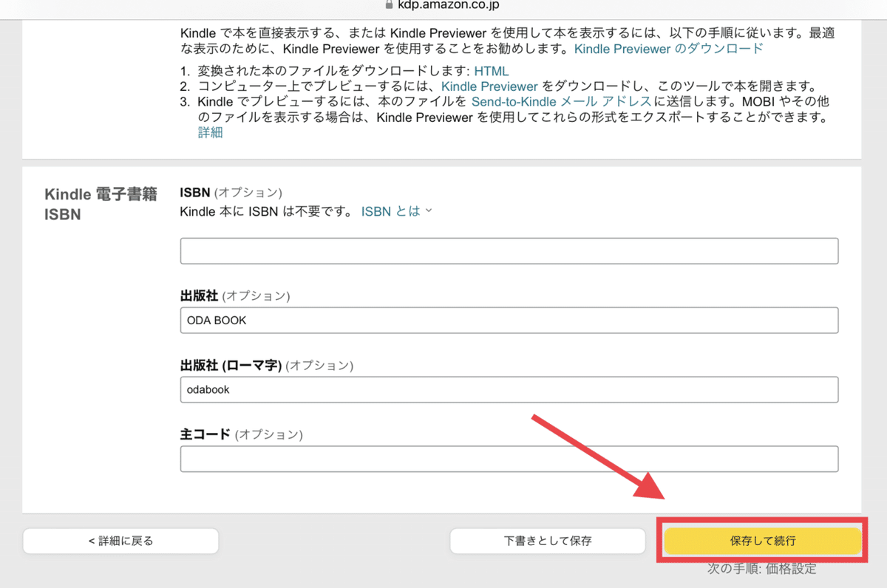This screenshot has height=588, width=887.
Task: Focus the ISBN input field
Action: tap(509, 251)
